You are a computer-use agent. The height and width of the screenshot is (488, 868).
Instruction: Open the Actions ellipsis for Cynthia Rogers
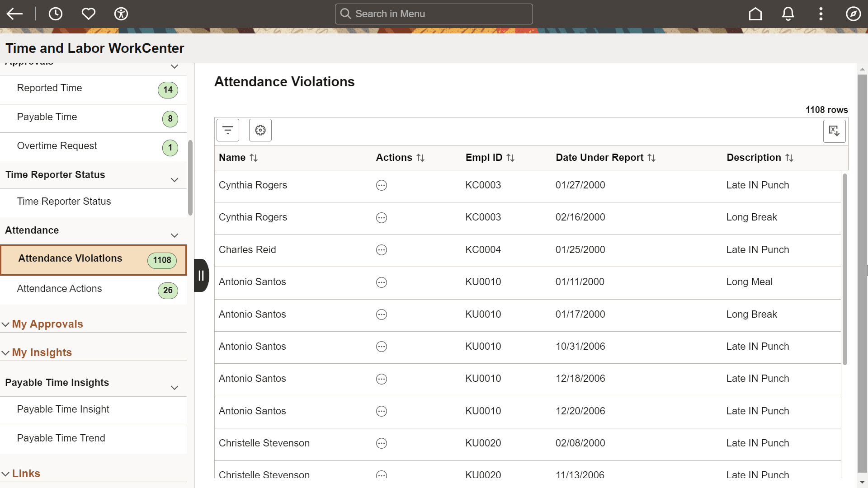coord(381,185)
